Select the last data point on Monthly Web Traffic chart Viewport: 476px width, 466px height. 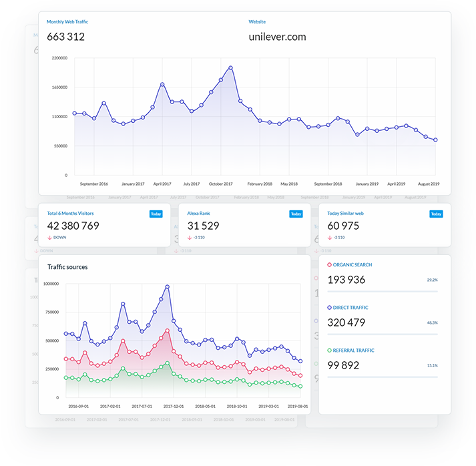[x=435, y=140]
